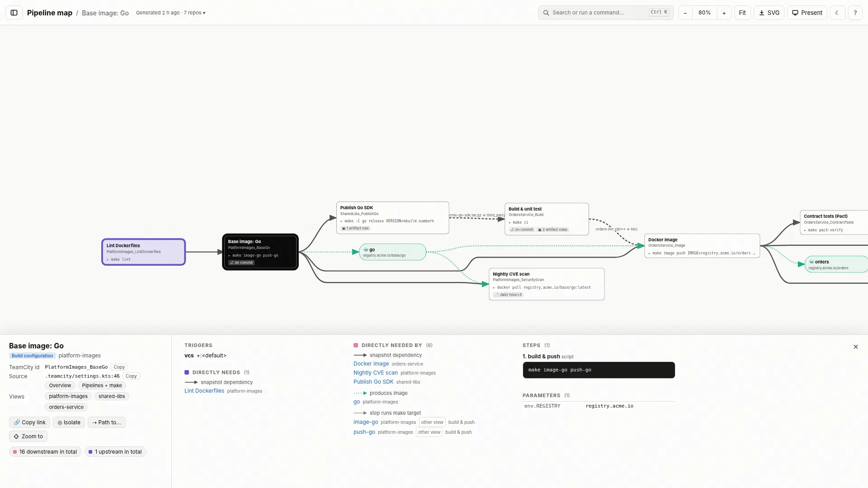Open the shared-libs view chip
The height and width of the screenshot is (488, 868).
112,397
